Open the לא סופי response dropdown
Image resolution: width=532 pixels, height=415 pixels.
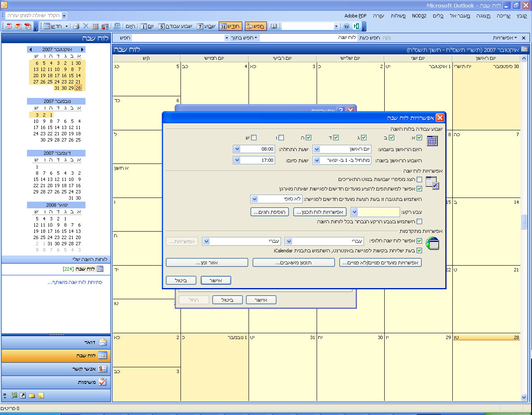(x=254, y=199)
